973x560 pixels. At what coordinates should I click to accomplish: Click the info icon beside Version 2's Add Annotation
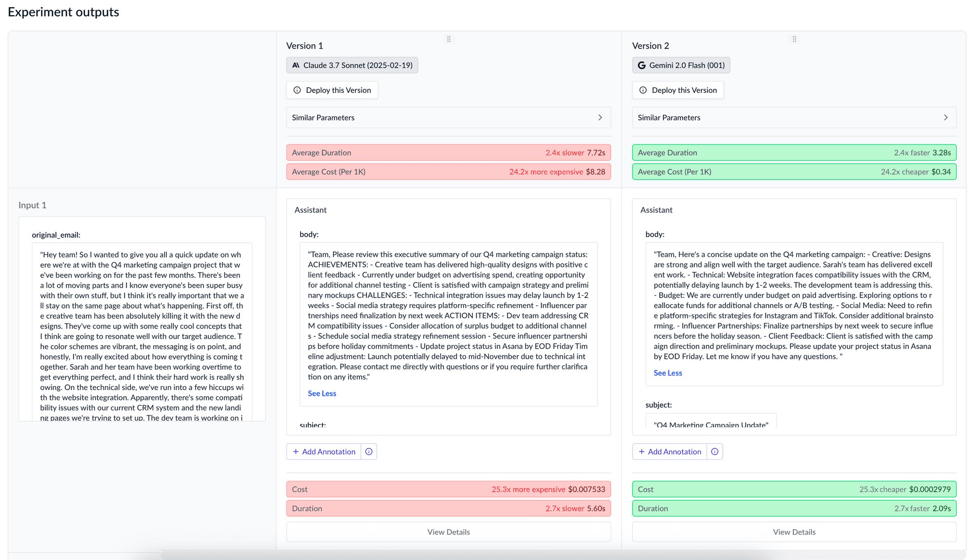(x=715, y=451)
